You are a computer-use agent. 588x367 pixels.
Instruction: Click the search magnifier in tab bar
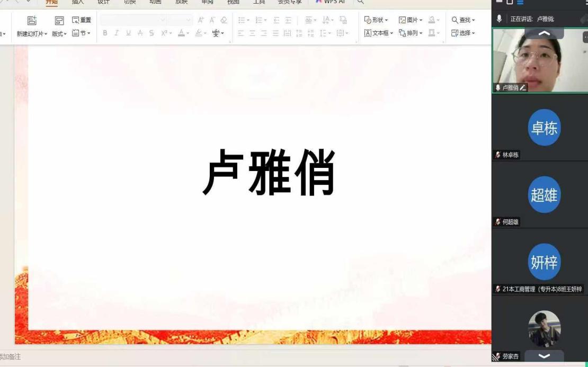pyautogui.click(x=361, y=2)
